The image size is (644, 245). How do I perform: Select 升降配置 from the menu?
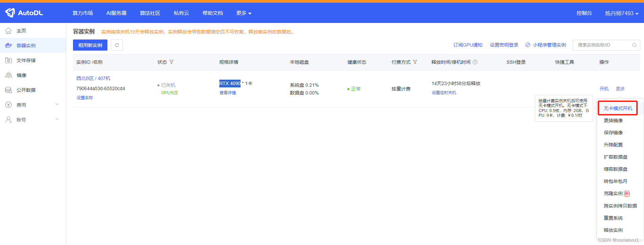coord(613,145)
